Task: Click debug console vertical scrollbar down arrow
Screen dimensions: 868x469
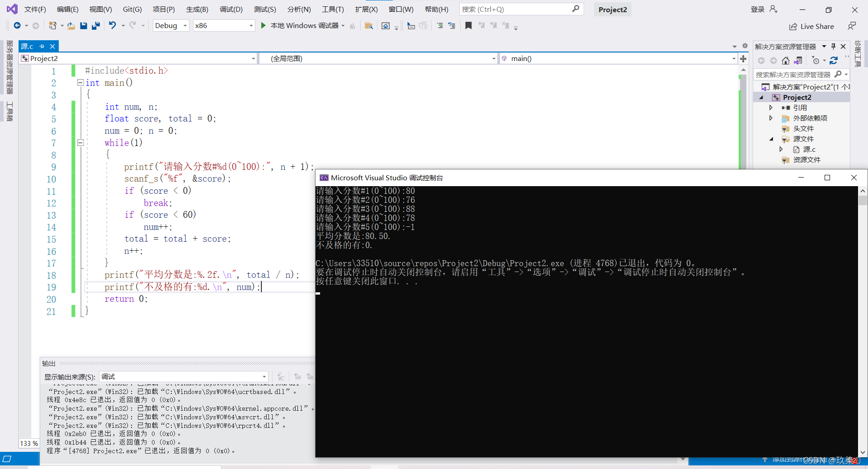Action: point(863,452)
